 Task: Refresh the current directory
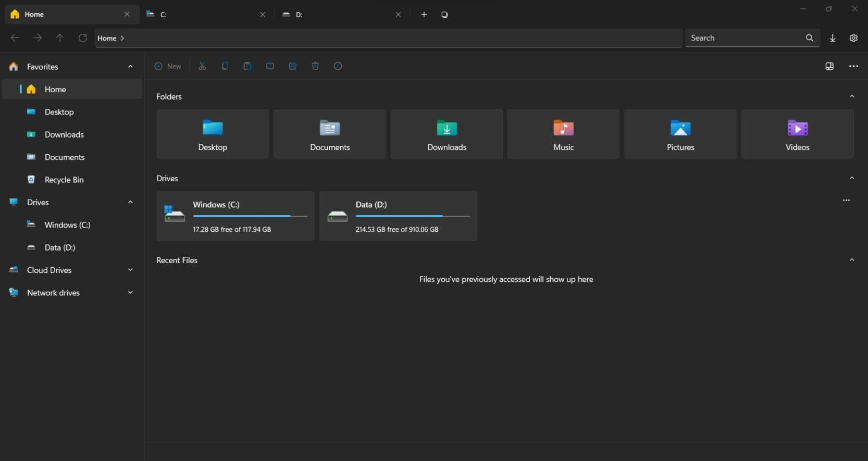[x=82, y=38]
